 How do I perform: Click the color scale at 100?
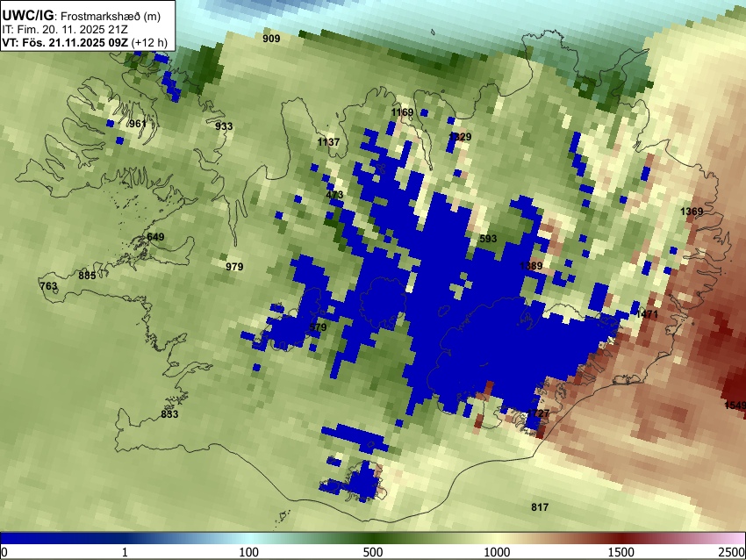[249, 552]
